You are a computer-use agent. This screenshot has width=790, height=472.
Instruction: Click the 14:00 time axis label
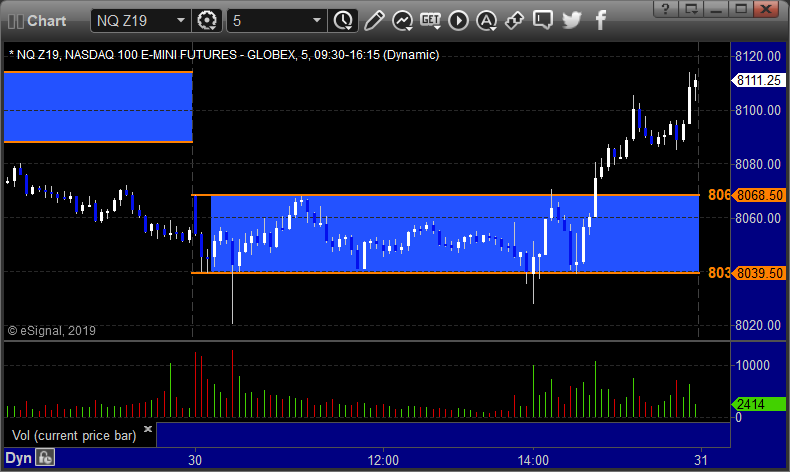coord(533,460)
